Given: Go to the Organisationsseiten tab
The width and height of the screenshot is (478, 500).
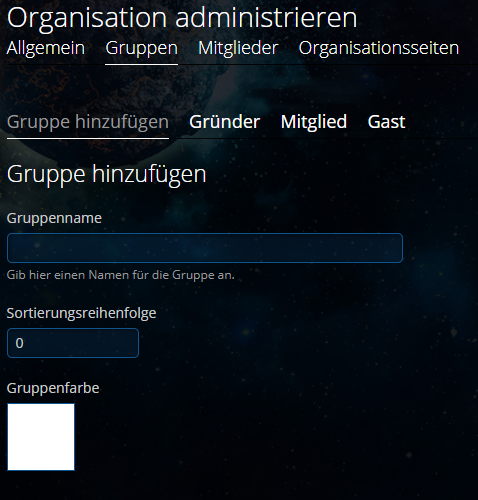Looking at the screenshot, I should coord(379,49).
